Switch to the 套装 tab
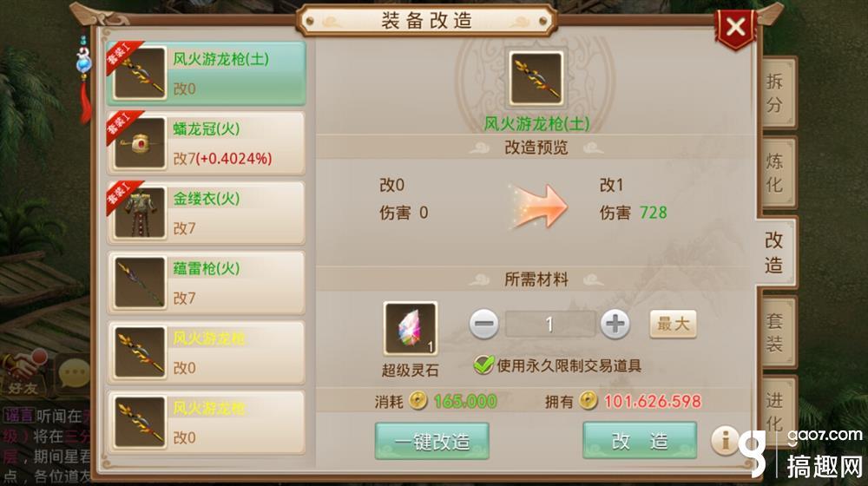This screenshot has width=868, height=486. [775, 332]
